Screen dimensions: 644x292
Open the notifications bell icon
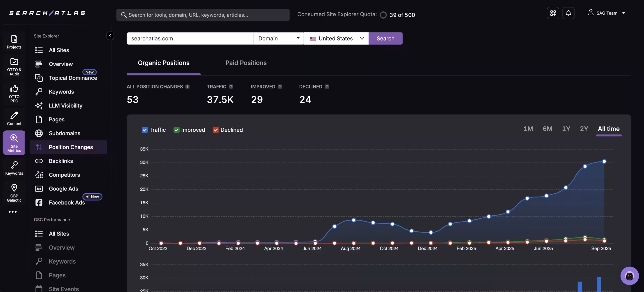pos(568,13)
